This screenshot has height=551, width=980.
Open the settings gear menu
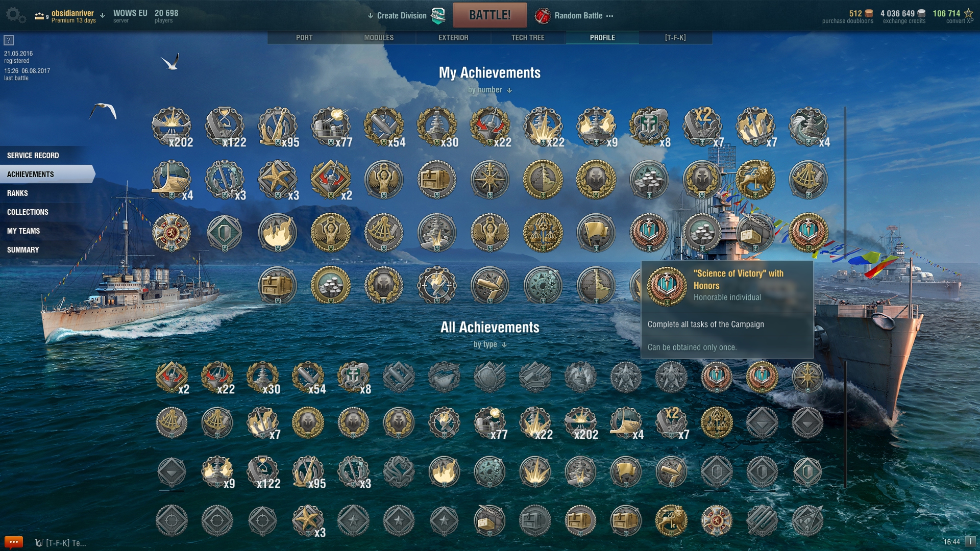[15, 15]
